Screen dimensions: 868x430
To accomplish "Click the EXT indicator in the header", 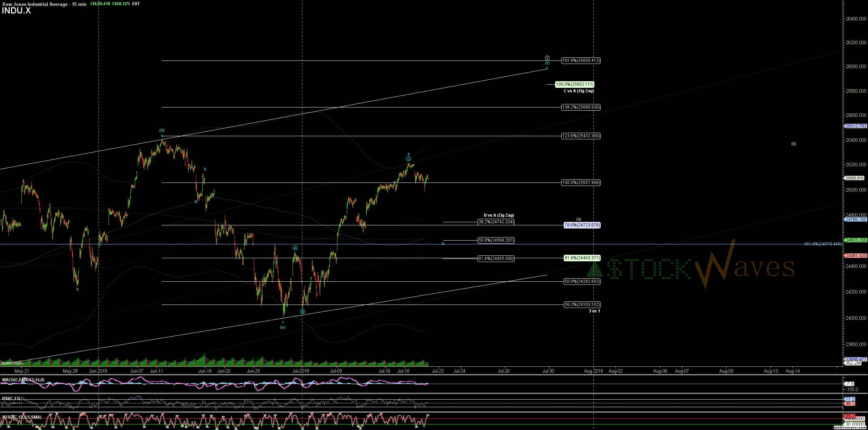I will pyautogui.click(x=136, y=4).
